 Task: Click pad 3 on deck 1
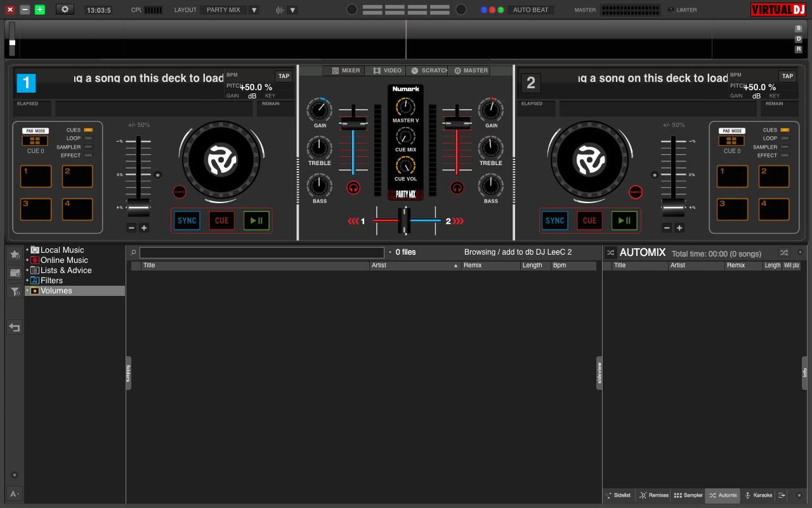[36, 210]
